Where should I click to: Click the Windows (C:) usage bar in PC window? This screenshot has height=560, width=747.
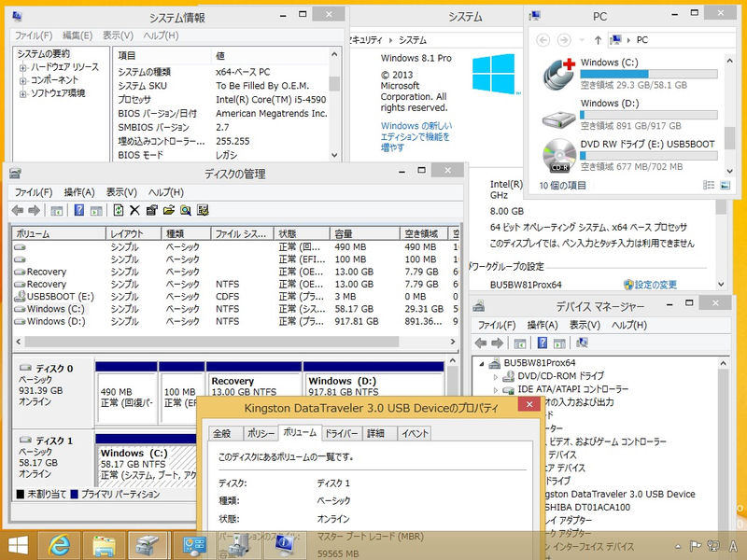point(649,74)
